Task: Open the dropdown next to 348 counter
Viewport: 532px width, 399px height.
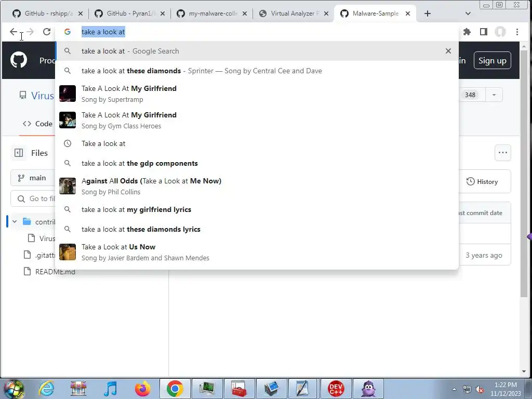Action: 494,95
